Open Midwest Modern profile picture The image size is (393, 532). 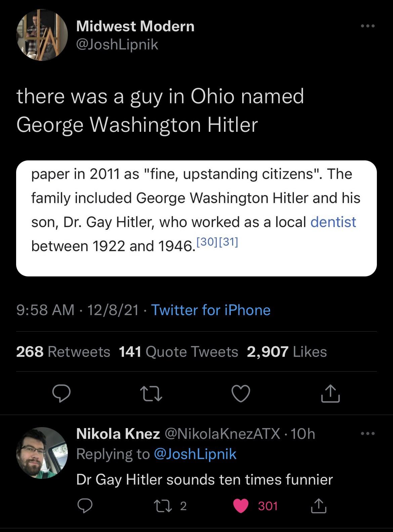click(x=42, y=35)
